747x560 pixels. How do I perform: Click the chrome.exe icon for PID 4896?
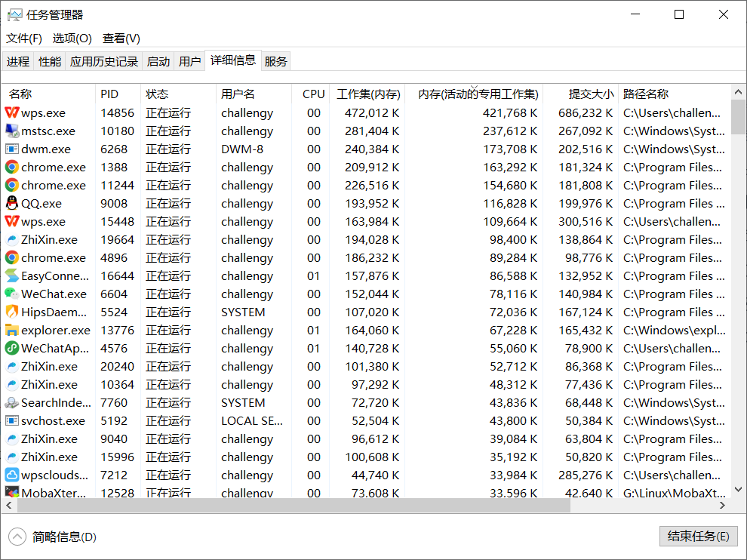click(12, 258)
